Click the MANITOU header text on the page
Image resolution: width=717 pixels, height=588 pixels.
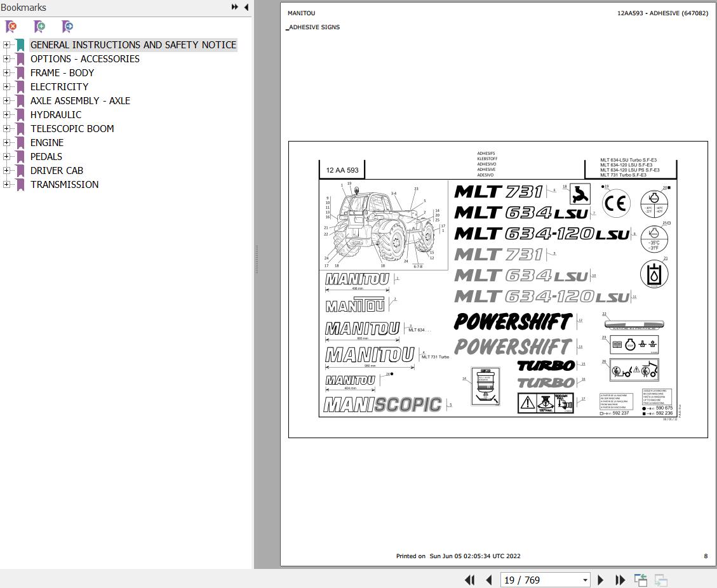301,13
